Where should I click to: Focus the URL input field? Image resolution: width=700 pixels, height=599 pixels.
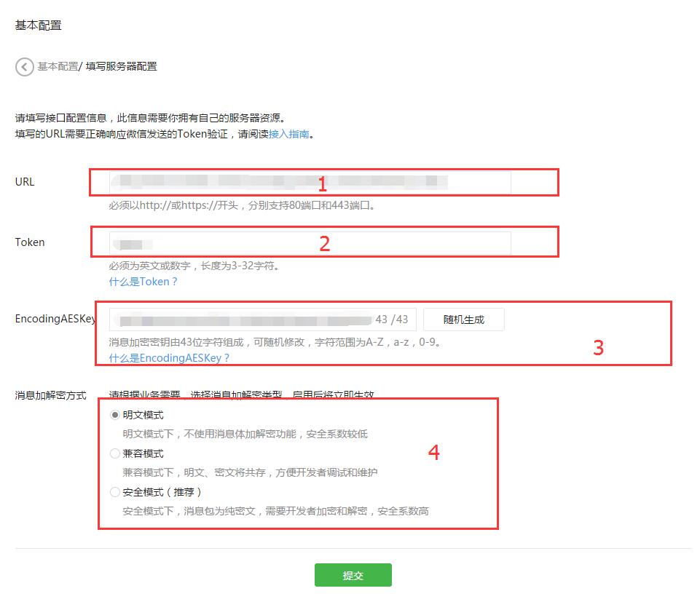tap(310, 182)
